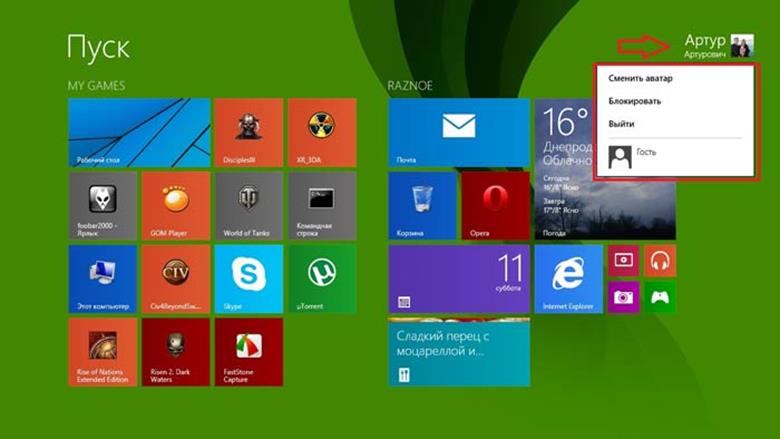This screenshot has width=780, height=439.
Task: Open the Корзина recycle bin tile
Action: [422, 206]
